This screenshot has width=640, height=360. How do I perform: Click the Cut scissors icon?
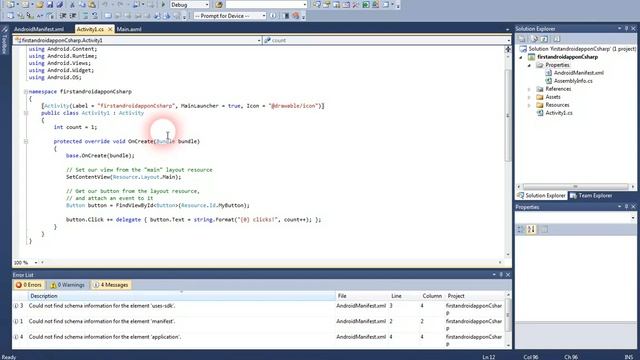pyautogui.click(x=72, y=4)
